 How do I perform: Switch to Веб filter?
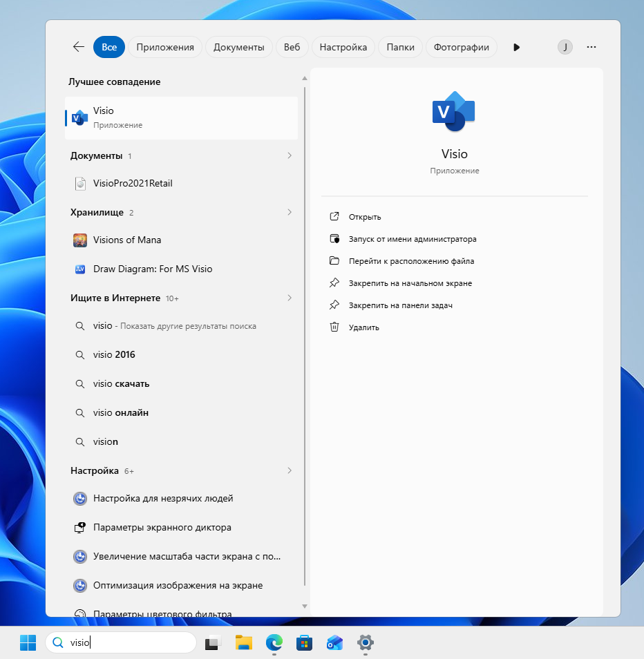292,47
